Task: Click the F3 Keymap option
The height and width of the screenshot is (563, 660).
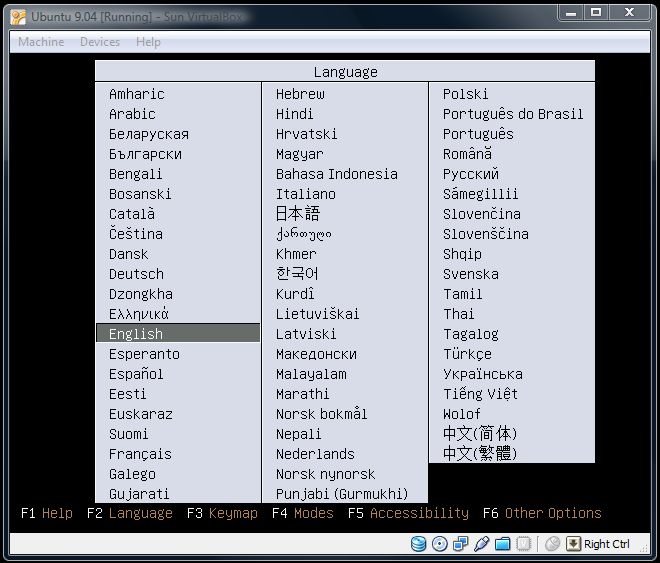Action: coord(222,513)
